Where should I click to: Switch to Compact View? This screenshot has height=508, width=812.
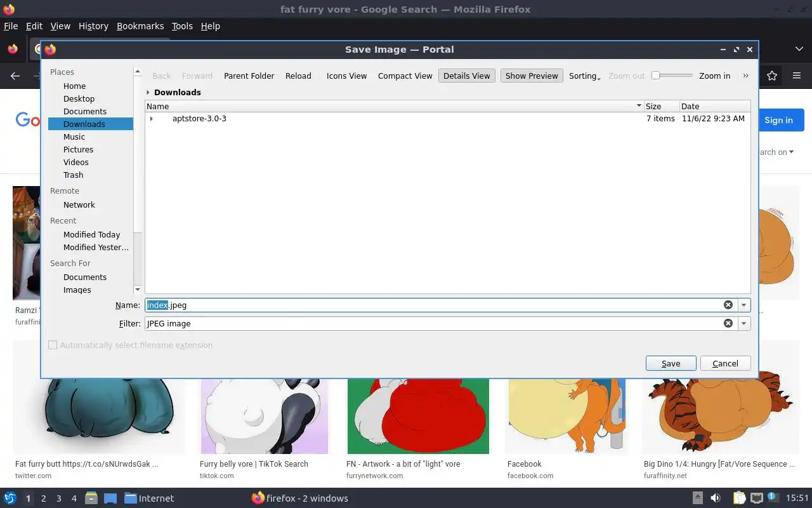[x=405, y=76]
